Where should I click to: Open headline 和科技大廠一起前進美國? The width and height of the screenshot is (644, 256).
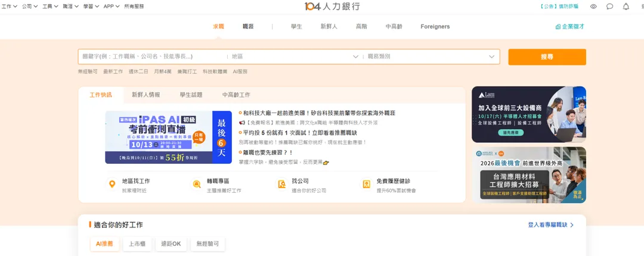(x=319, y=113)
